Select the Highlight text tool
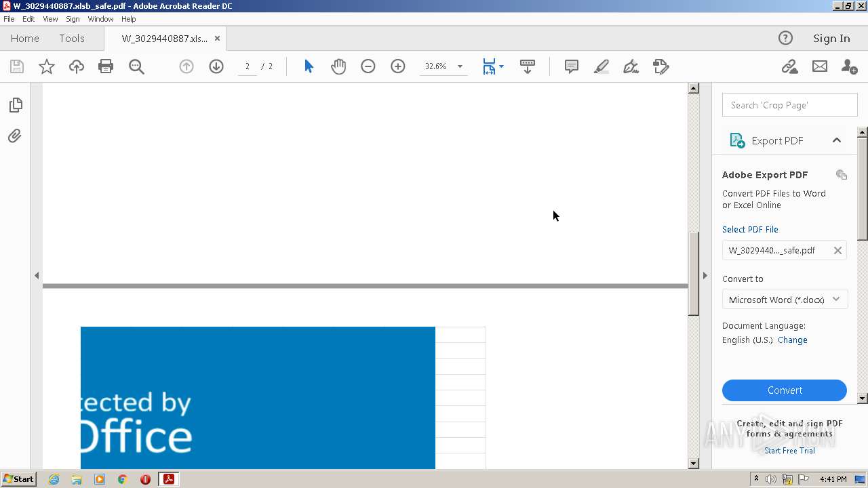 pos(601,66)
